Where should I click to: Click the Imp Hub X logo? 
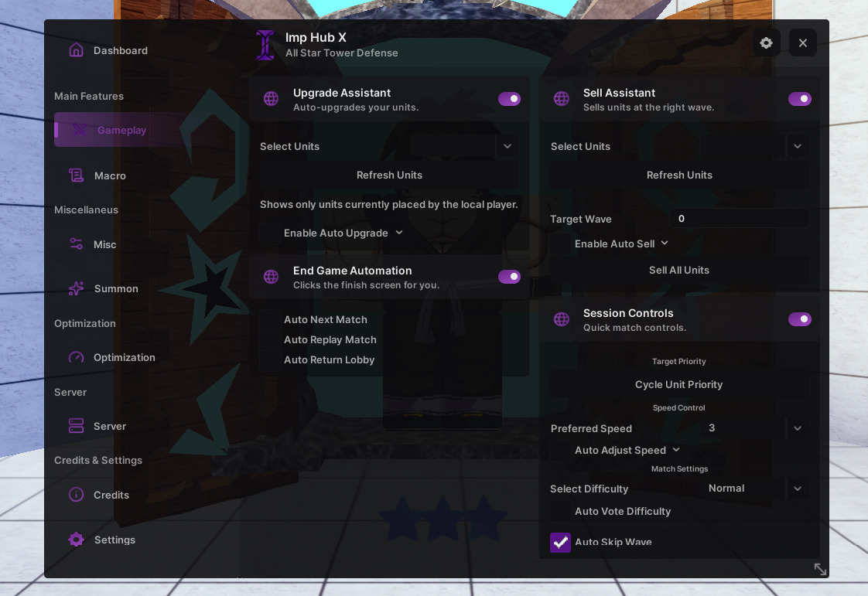[x=265, y=45]
